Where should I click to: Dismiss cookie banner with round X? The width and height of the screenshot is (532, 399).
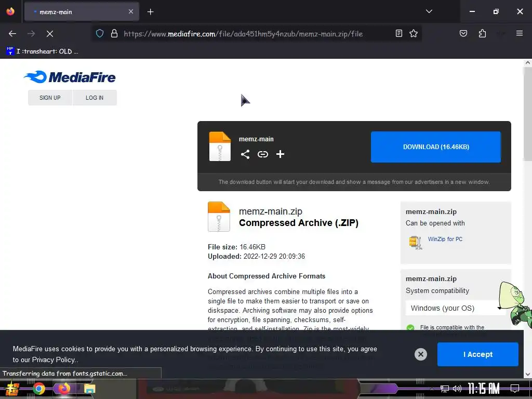pyautogui.click(x=421, y=354)
